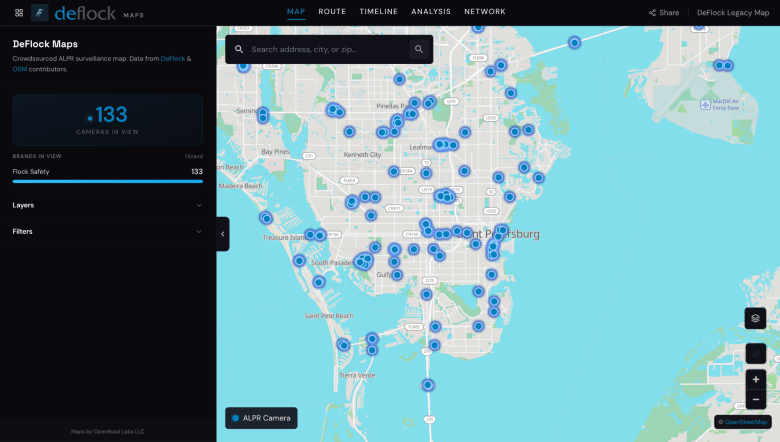This screenshot has height=442, width=780.
Task: Follow the OSM contributors link
Action: [19, 69]
